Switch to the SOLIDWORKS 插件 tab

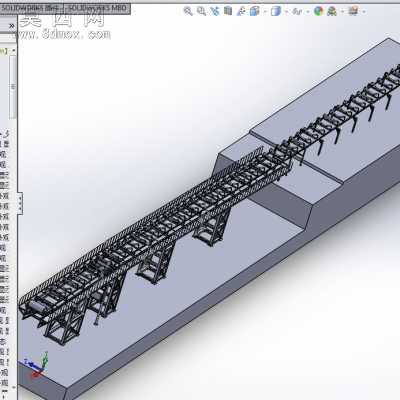tap(31, 8)
